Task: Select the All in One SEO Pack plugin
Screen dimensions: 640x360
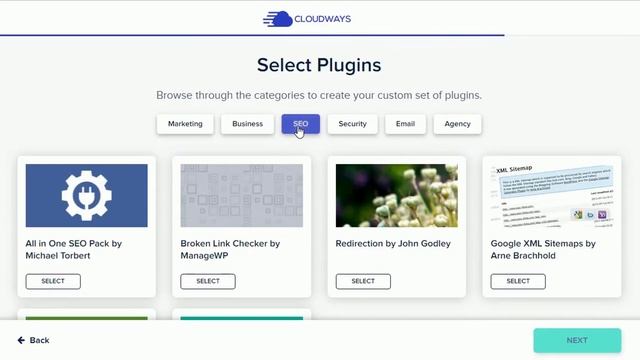Action: [53, 281]
